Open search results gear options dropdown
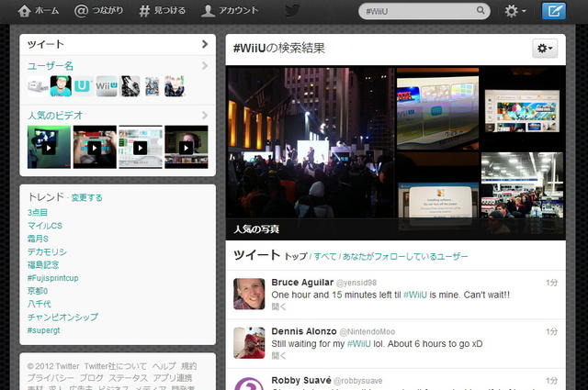Screen dimensions: 588x390 545,49
